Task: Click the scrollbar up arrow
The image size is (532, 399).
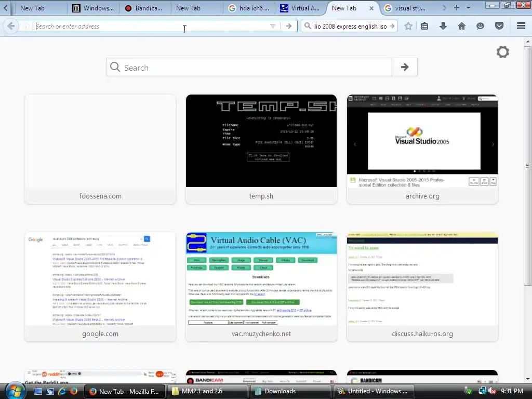Action: tap(528, 42)
